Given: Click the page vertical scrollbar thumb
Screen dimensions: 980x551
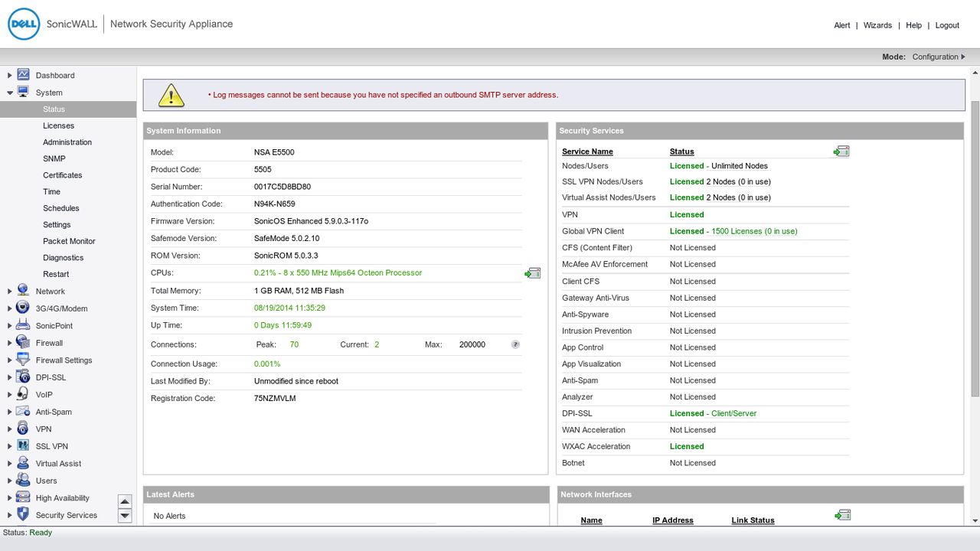Looking at the screenshot, I should click(x=975, y=248).
